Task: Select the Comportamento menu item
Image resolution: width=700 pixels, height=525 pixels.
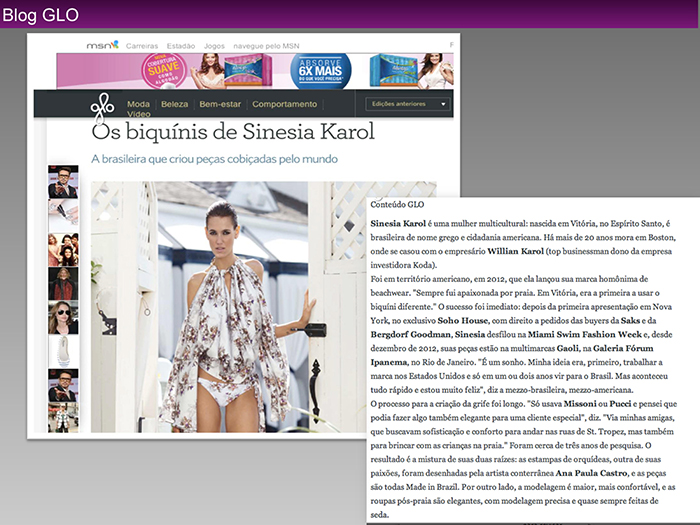Action: pos(285,104)
